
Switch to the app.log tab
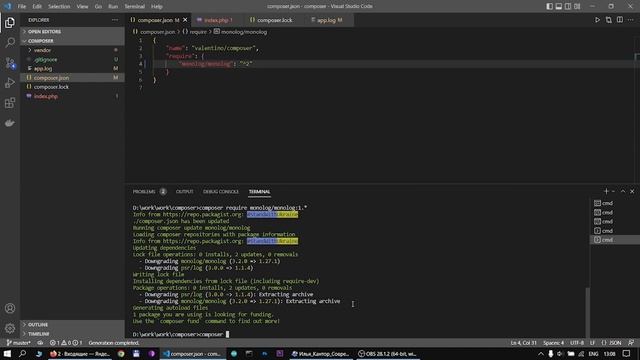329,20
